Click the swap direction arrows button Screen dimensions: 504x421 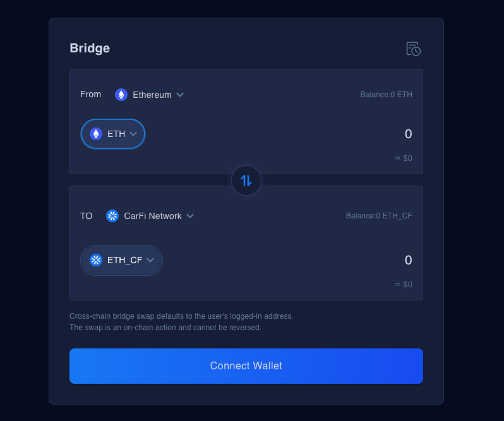(246, 181)
